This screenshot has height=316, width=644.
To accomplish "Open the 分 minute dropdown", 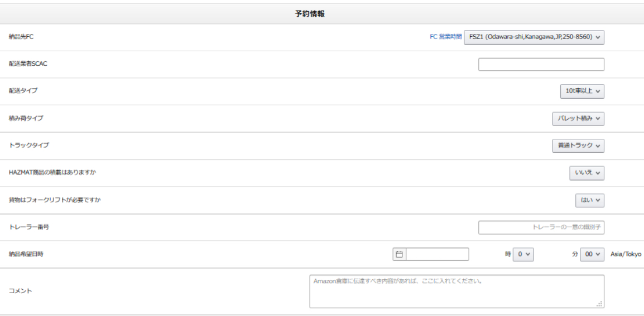I will [592, 254].
